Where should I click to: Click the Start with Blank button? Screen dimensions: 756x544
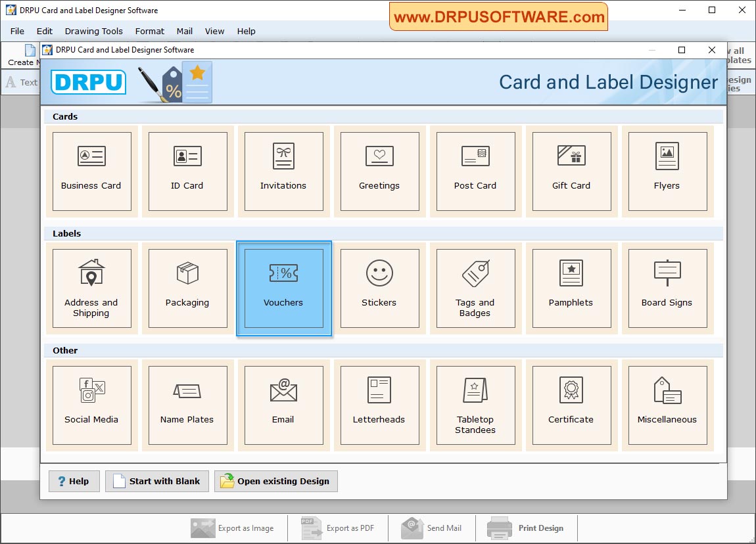click(156, 481)
